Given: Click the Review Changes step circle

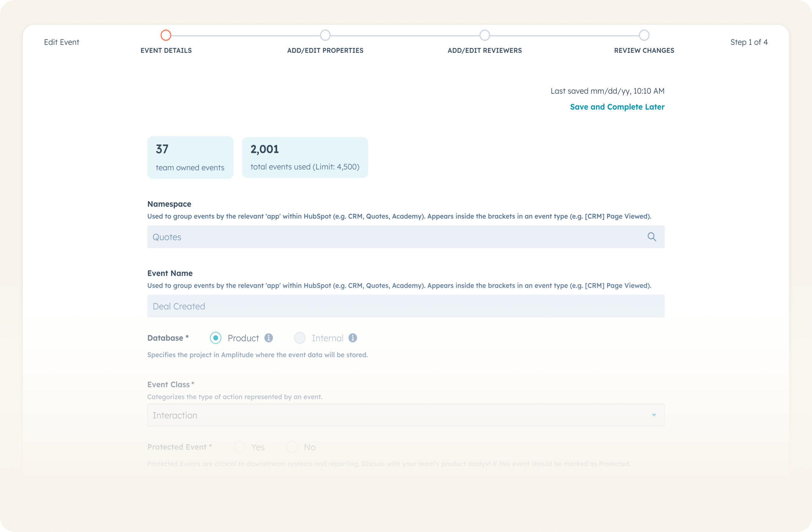Looking at the screenshot, I should click(644, 35).
